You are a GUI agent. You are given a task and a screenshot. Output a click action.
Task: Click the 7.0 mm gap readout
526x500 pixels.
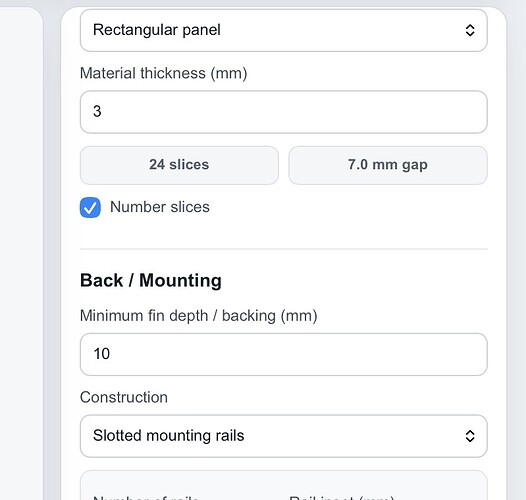point(388,165)
